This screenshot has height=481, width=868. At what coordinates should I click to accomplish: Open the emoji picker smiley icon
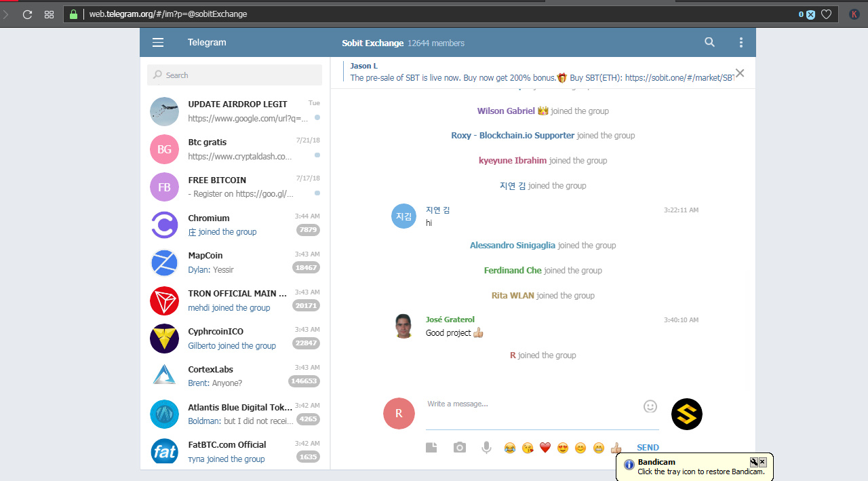click(x=650, y=406)
